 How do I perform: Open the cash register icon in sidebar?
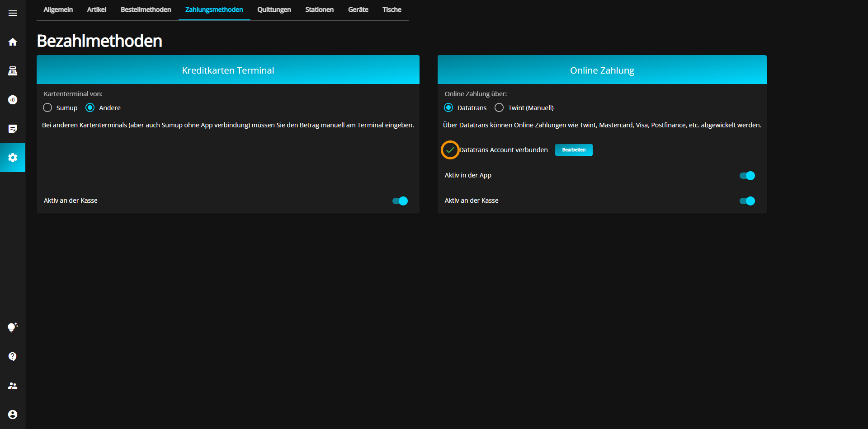pos(13,71)
